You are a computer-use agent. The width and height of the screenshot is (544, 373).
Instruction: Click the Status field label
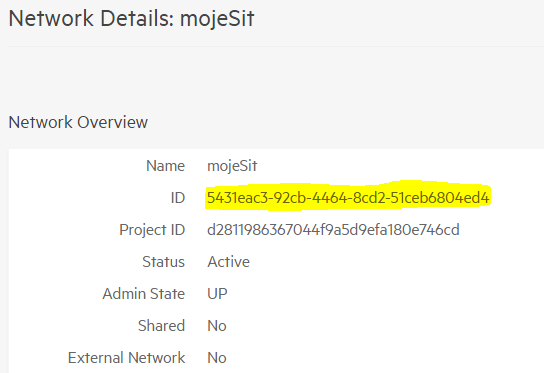pos(163,262)
